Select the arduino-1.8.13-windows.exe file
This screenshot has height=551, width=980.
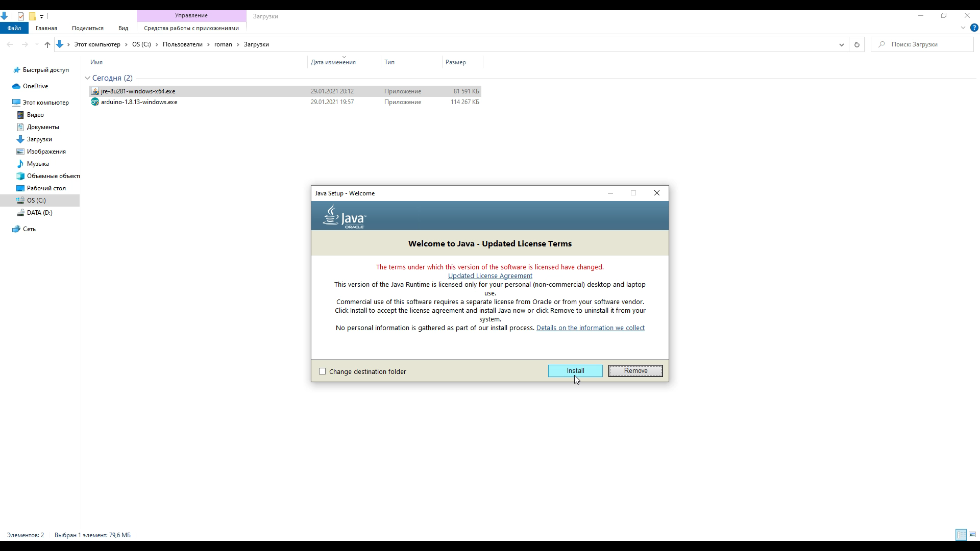click(x=139, y=102)
